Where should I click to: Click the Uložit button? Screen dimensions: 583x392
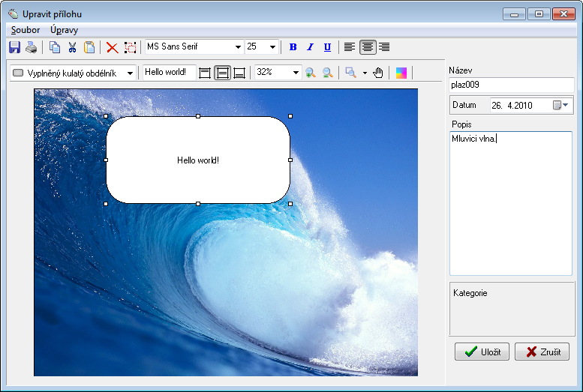pyautogui.click(x=482, y=352)
